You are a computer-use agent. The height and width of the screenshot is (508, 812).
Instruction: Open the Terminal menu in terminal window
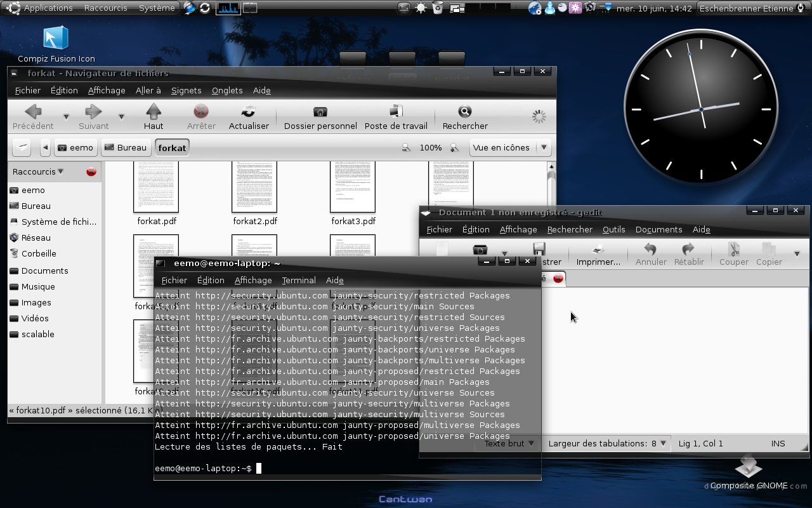tap(299, 280)
